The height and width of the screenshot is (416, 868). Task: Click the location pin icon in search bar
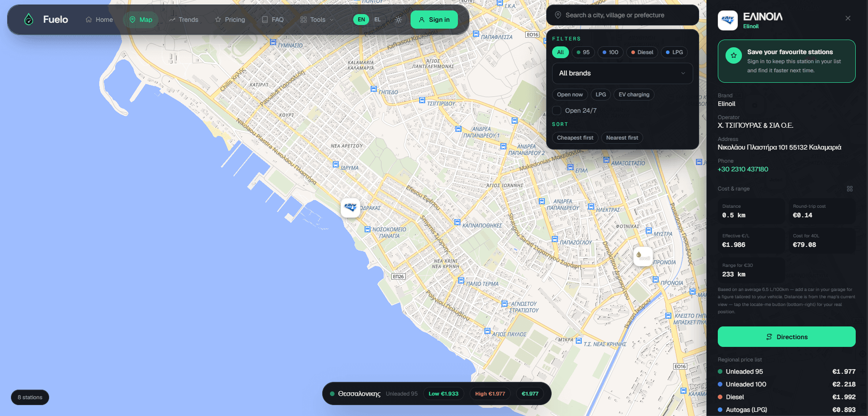coord(558,15)
